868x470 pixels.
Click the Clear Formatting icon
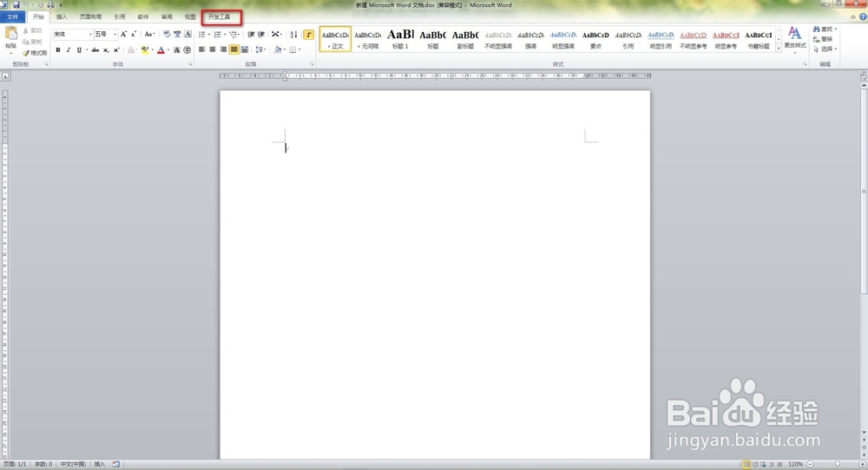[167, 35]
